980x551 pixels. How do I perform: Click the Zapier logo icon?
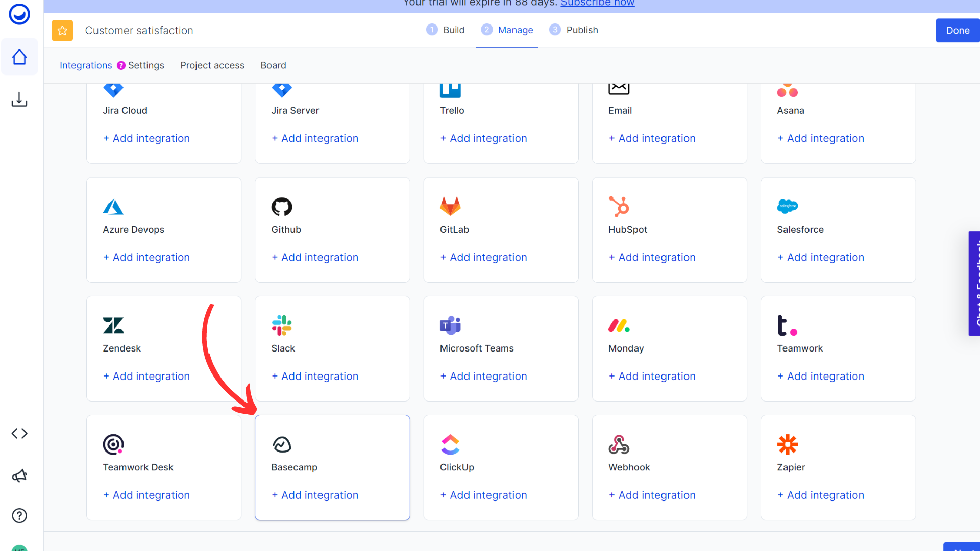[x=787, y=444]
